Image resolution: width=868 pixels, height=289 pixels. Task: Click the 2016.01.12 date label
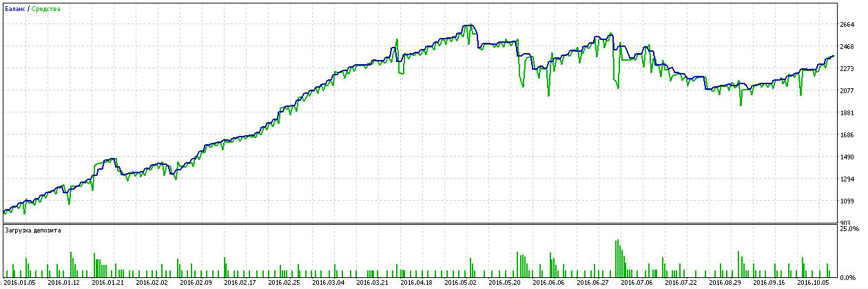click(x=63, y=282)
